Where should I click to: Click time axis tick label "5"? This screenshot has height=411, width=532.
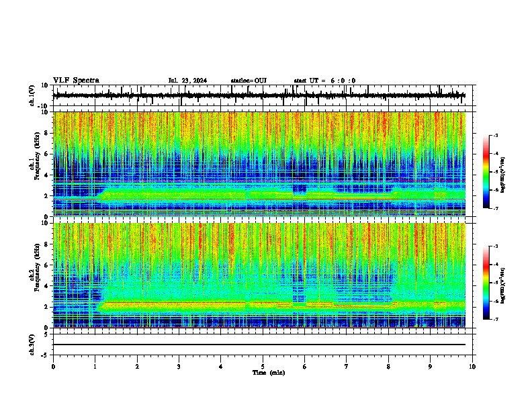(263, 367)
